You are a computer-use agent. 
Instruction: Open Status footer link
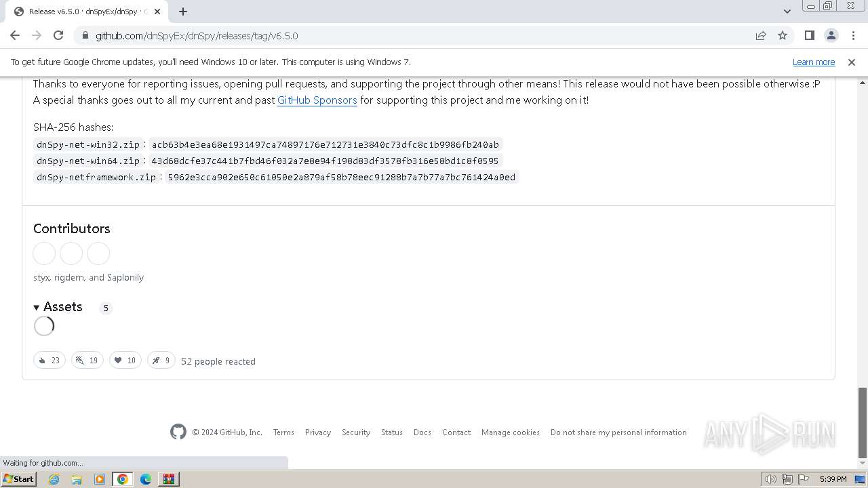(x=392, y=432)
